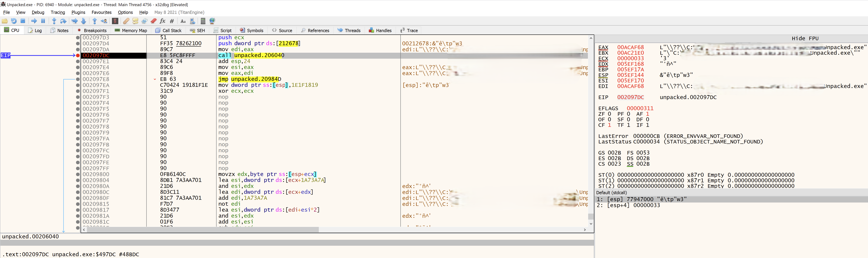868x258 pixels.
Task: Switch to the Memory Map tab
Action: 131,30
